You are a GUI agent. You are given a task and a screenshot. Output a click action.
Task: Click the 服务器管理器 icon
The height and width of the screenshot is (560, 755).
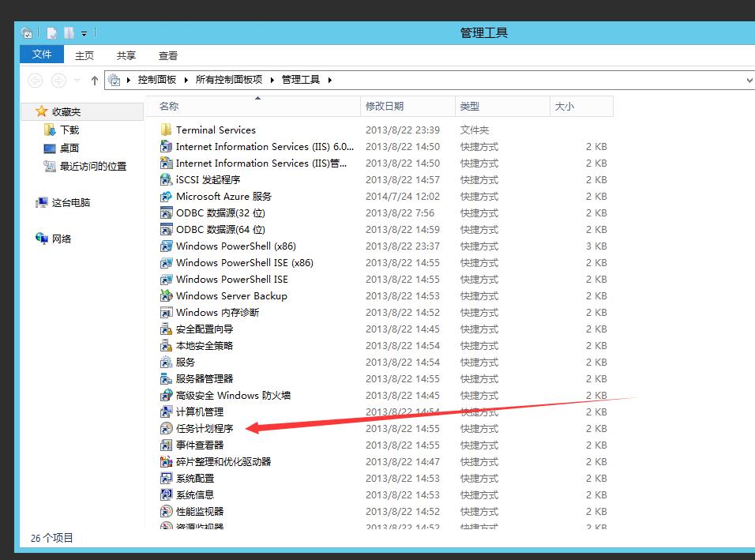coord(166,378)
